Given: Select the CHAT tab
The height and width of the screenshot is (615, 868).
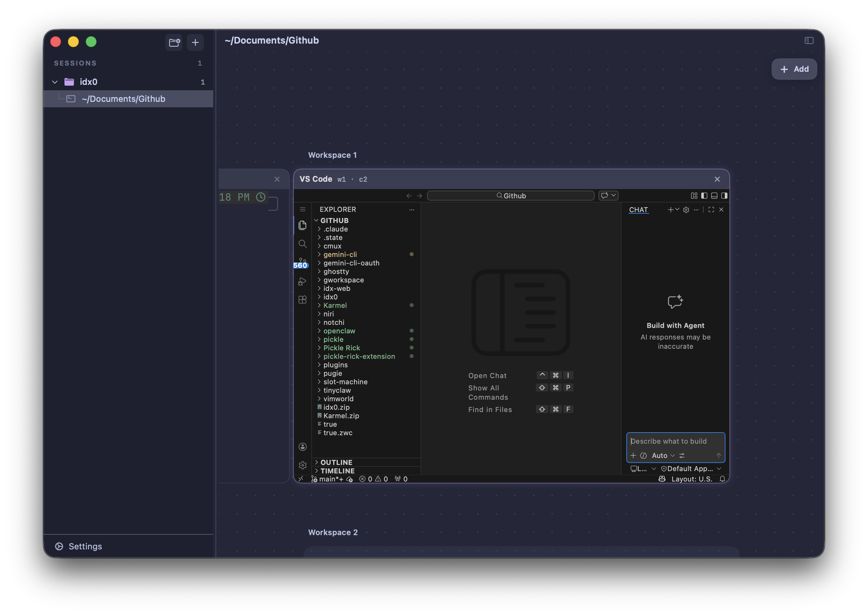Looking at the screenshot, I should pos(639,210).
